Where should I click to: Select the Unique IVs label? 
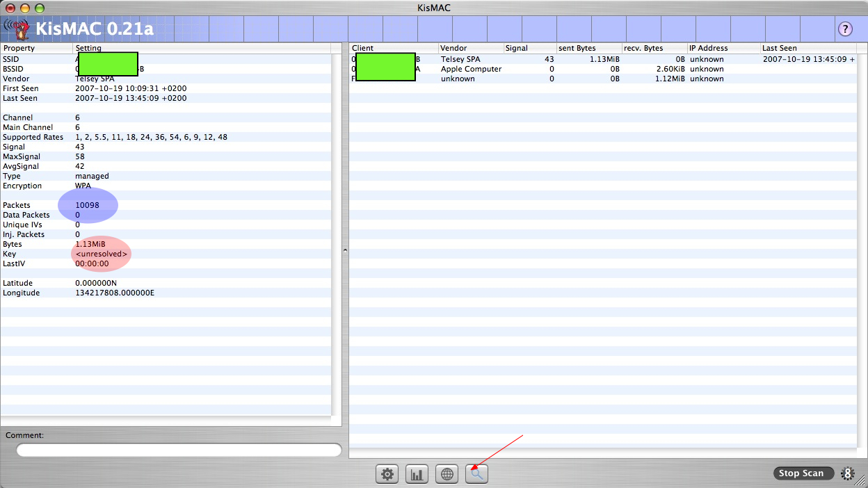(x=22, y=225)
